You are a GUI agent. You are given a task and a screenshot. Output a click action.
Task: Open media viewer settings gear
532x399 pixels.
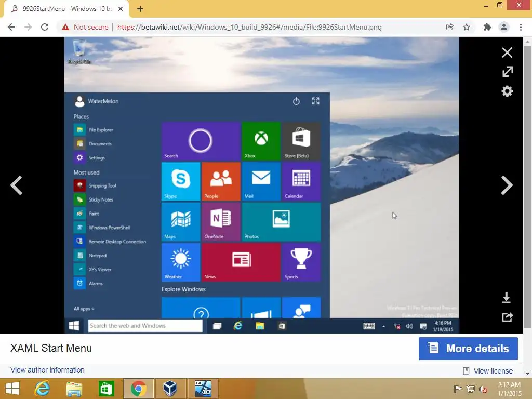pos(507,91)
